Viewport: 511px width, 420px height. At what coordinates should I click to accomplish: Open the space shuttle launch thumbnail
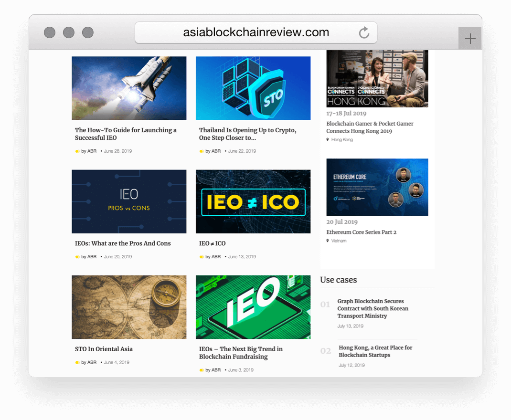click(129, 88)
